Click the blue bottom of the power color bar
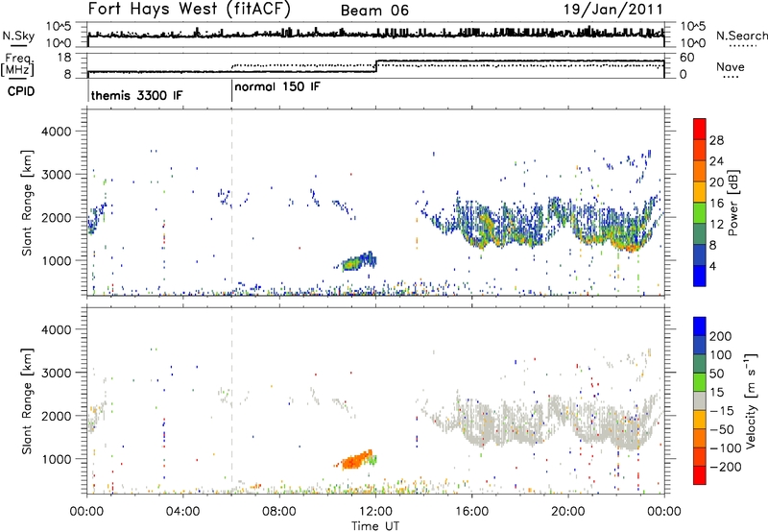The image size is (768, 532). pos(700,276)
